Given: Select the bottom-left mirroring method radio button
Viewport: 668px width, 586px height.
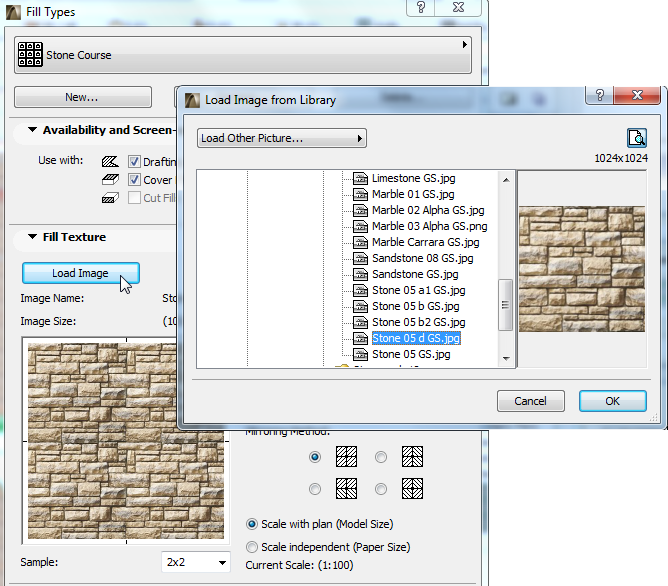Looking at the screenshot, I should point(315,489).
